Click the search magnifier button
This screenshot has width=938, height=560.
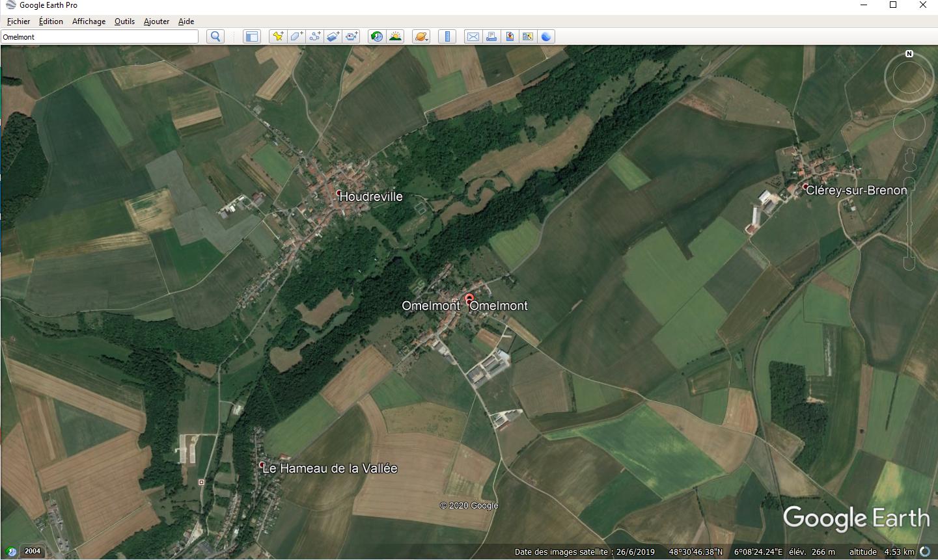click(215, 36)
